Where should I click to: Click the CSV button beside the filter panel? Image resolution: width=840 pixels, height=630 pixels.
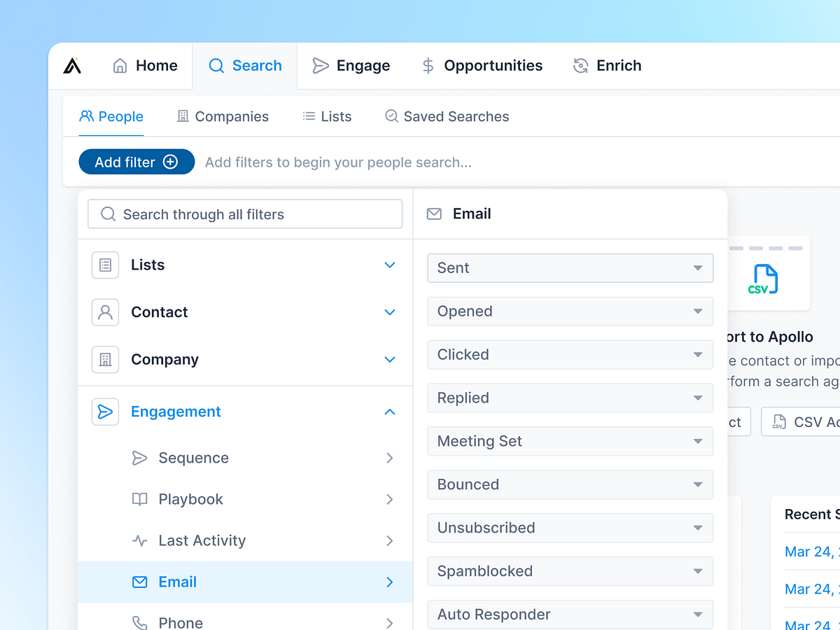tap(801, 422)
